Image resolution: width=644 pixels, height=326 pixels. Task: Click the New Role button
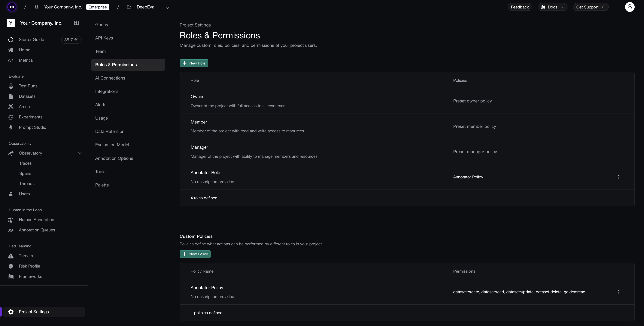pyautogui.click(x=194, y=63)
